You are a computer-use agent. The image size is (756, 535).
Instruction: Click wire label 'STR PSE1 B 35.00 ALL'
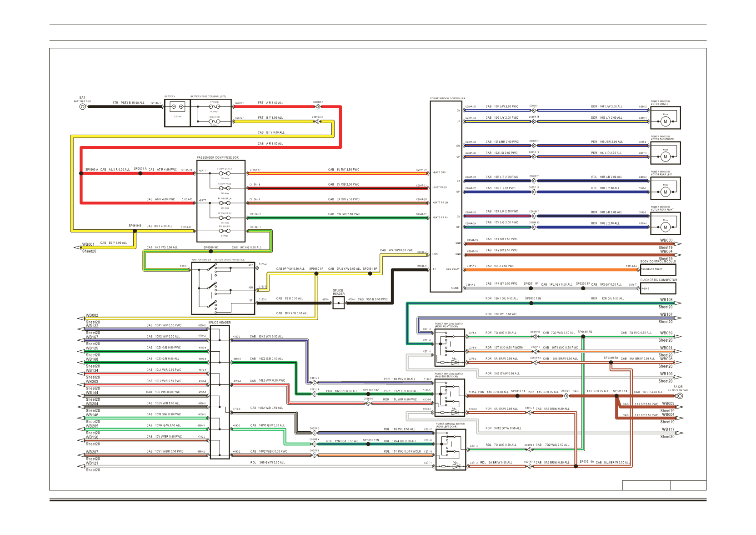pyautogui.click(x=129, y=103)
